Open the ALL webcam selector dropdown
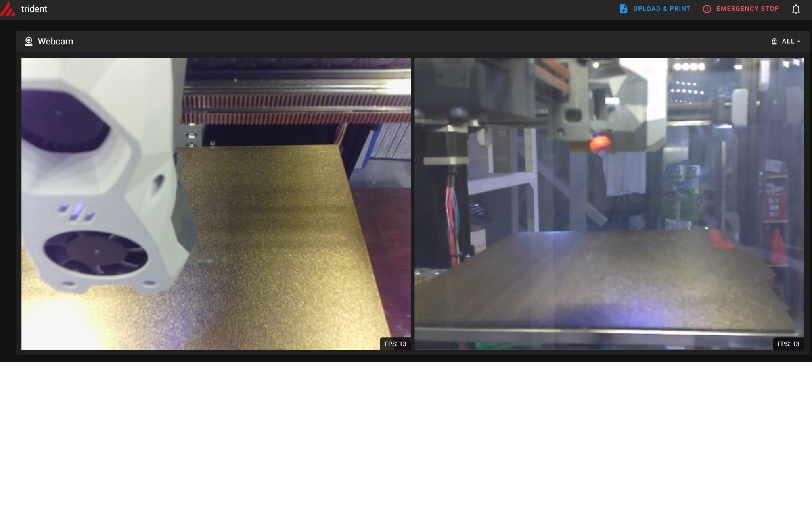Image resolution: width=812 pixels, height=525 pixels. [x=788, y=42]
